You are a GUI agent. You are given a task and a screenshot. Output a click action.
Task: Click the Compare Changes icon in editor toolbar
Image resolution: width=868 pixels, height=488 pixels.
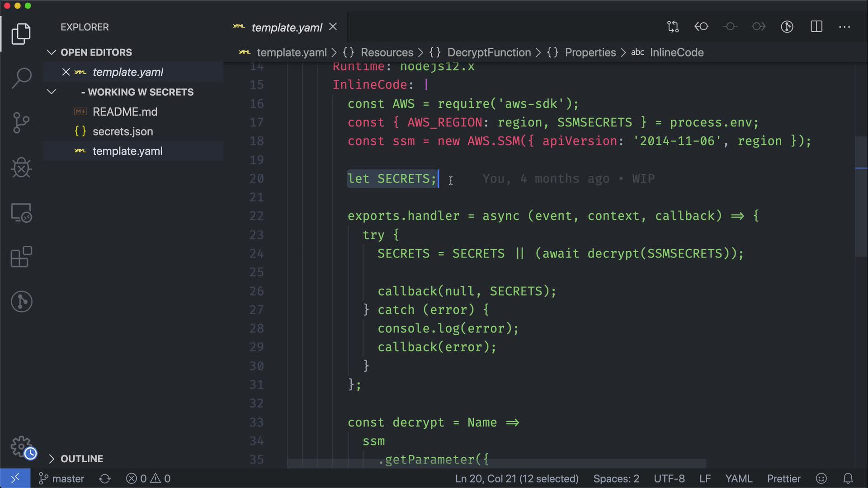click(x=673, y=27)
